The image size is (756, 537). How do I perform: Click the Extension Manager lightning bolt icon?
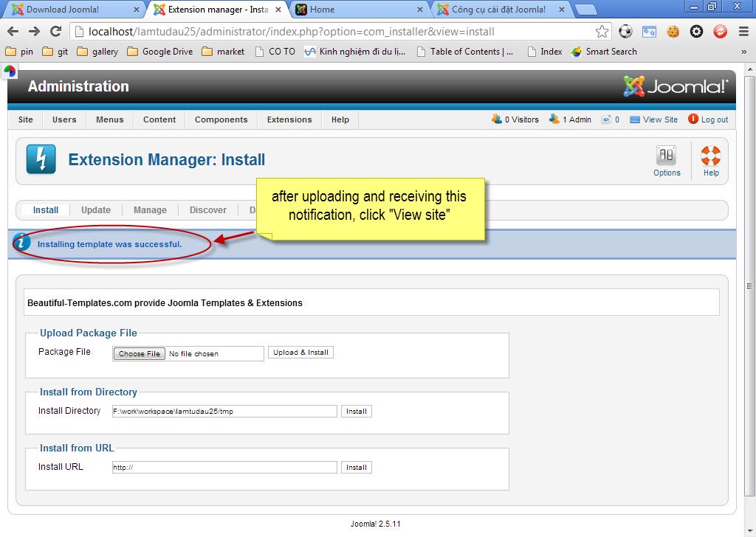pos(41,159)
